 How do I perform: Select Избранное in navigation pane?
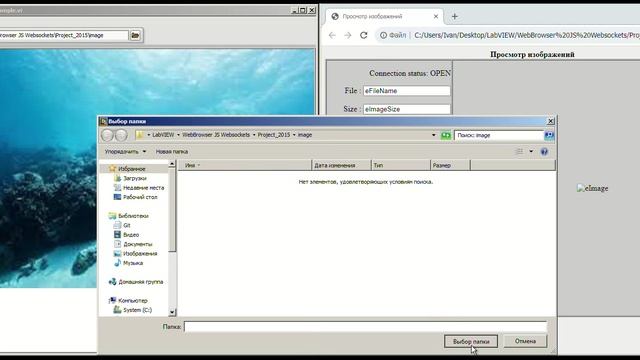(131, 169)
